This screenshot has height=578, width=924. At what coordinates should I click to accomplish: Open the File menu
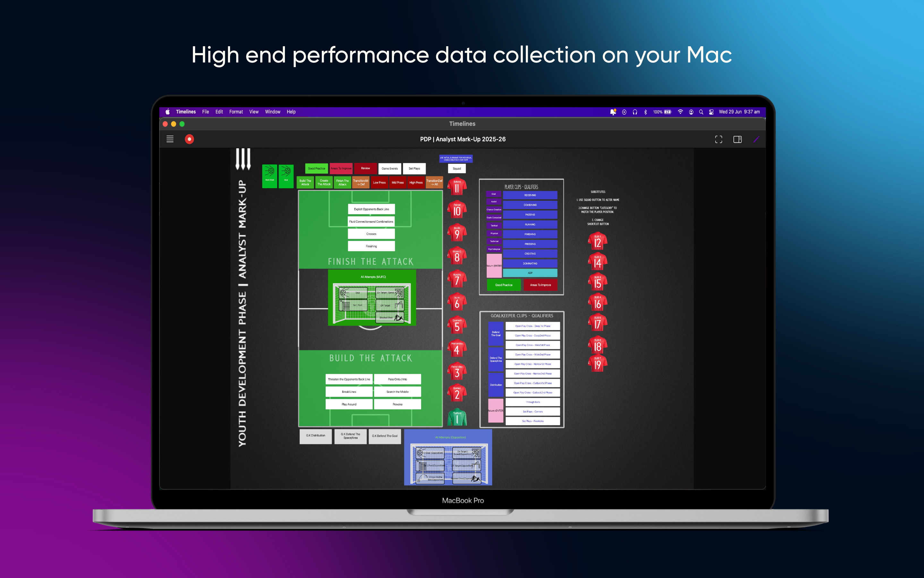205,112
